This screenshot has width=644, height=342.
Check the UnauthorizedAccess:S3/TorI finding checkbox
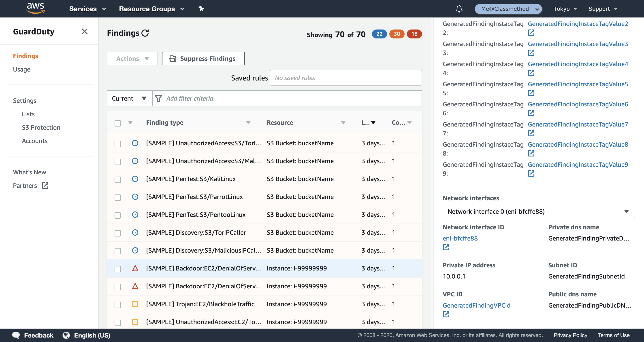pyautogui.click(x=117, y=144)
